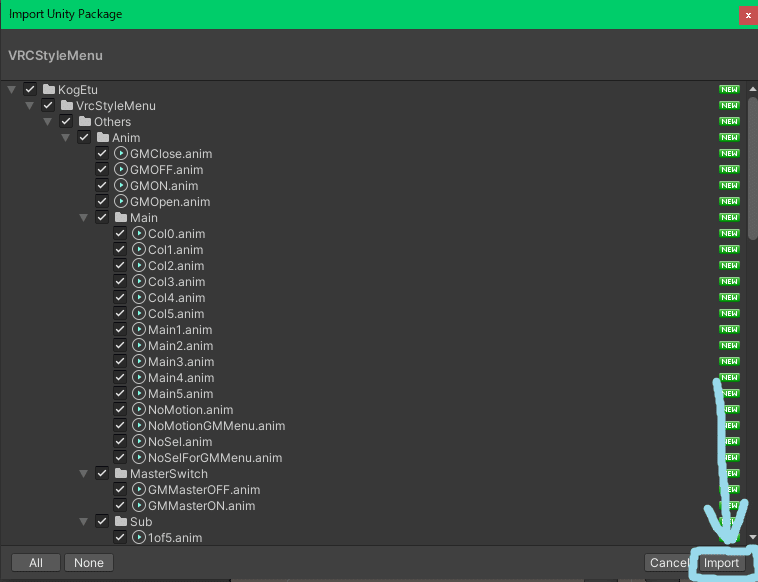
Task: Click the NoSel.anim clip icon
Action: [139, 441]
